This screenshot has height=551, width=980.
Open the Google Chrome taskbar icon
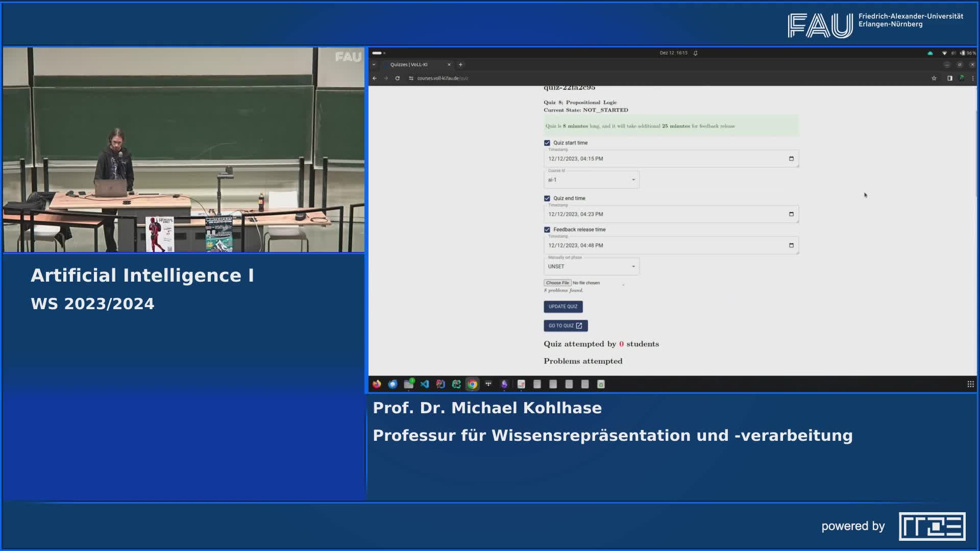click(x=473, y=384)
